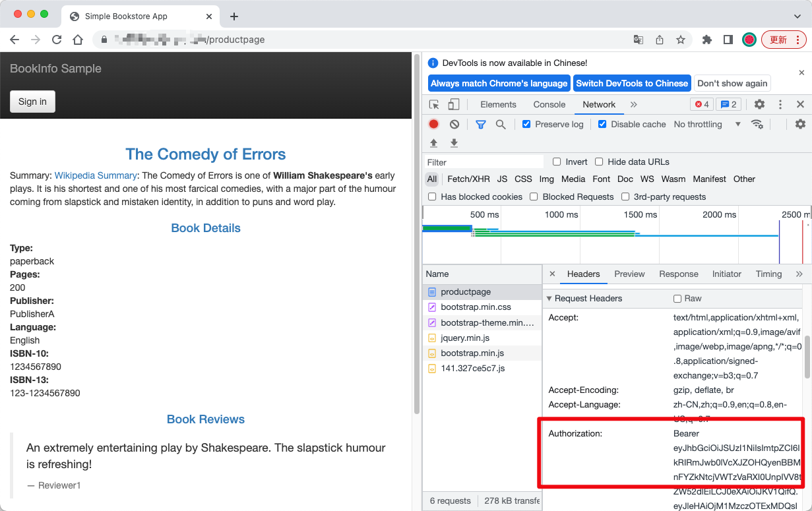Open the tab search dropdown arrow

[797, 16]
